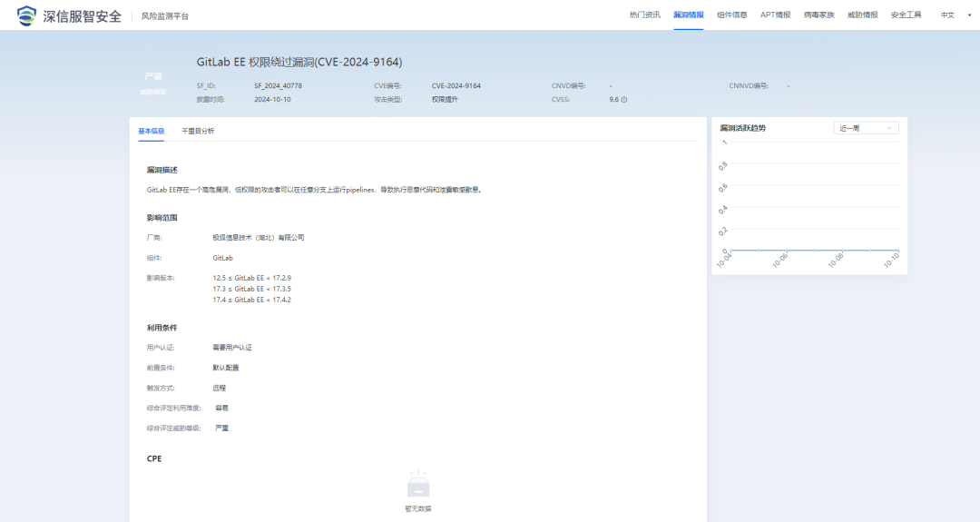Click the CNNVD编号 field label
Viewport: 980px width, 522px height.
(x=749, y=85)
